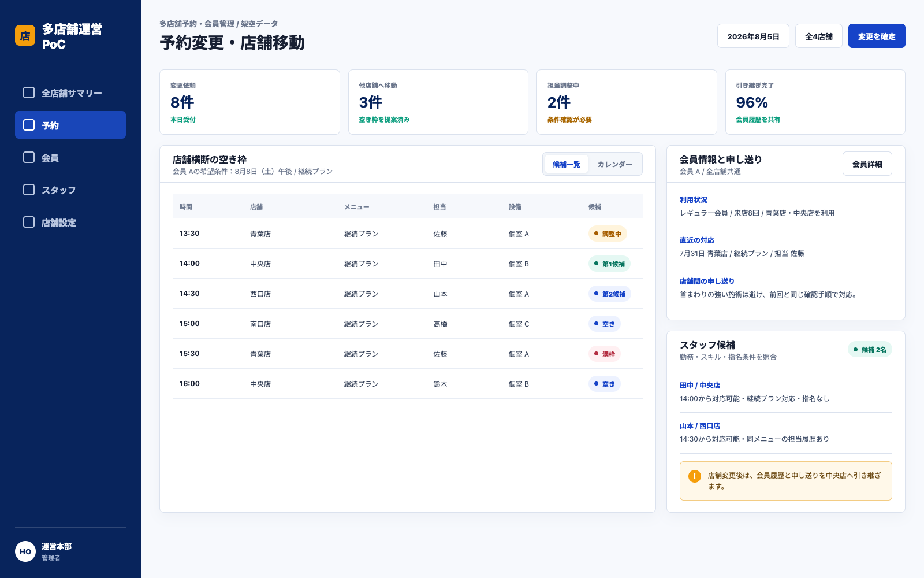Select the 他店舗へ移動 3件 summary card
The width and height of the screenshot is (924, 578).
pos(438,102)
